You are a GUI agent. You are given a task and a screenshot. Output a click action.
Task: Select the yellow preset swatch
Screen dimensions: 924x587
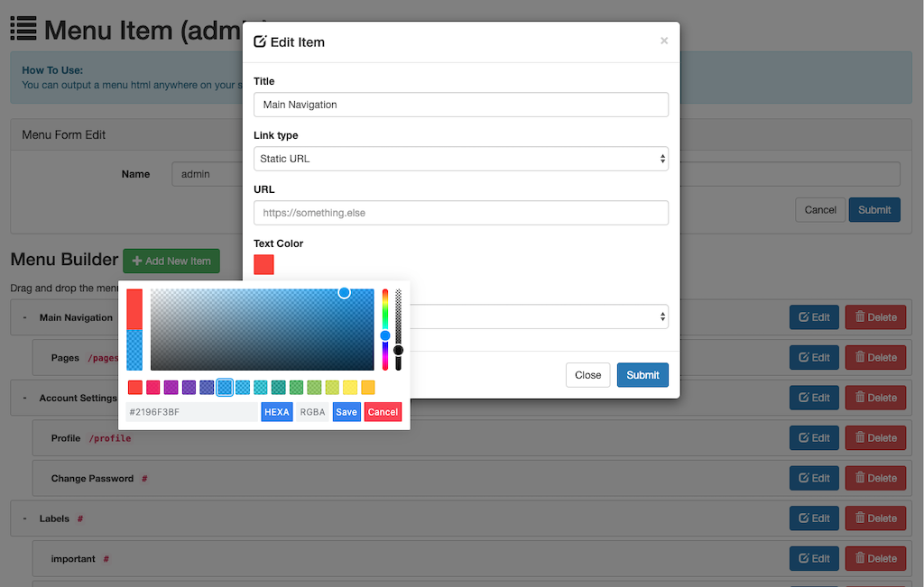pyautogui.click(x=350, y=388)
